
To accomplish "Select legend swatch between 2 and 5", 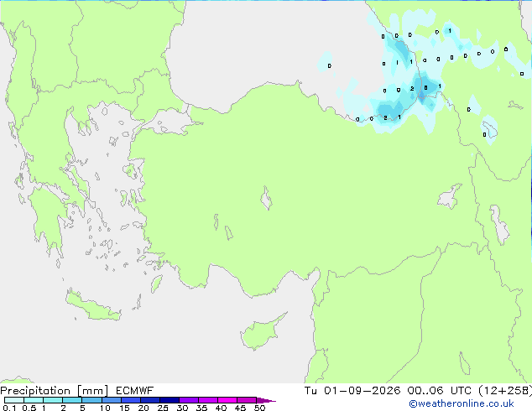I will (72, 400).
